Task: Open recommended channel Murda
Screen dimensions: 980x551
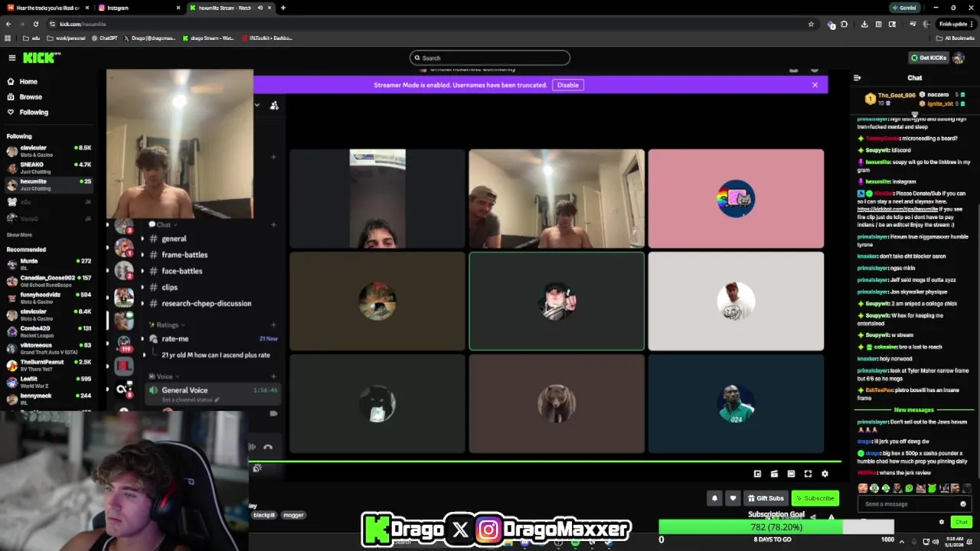Action: click(x=50, y=263)
